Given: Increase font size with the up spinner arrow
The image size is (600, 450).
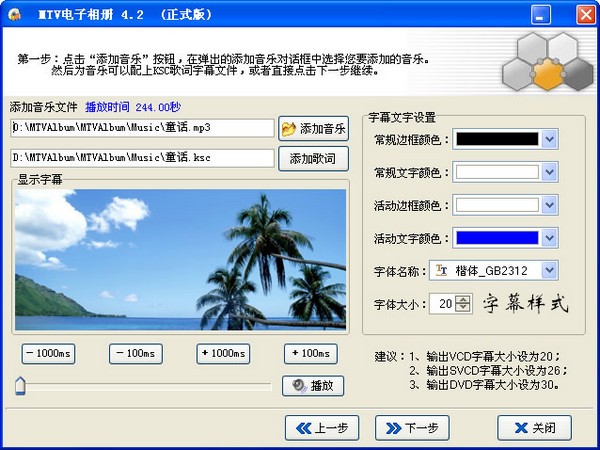Looking at the screenshot, I should 463,300.
